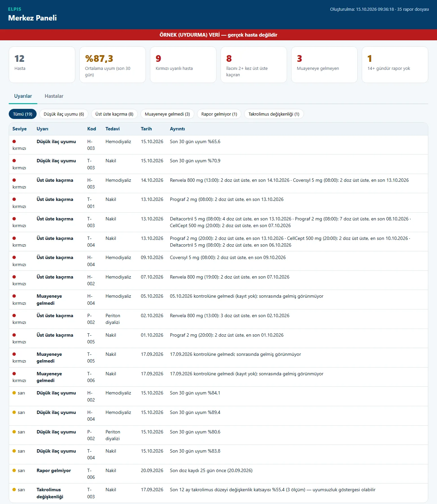Click the Ayrıntı column header

coord(177,129)
